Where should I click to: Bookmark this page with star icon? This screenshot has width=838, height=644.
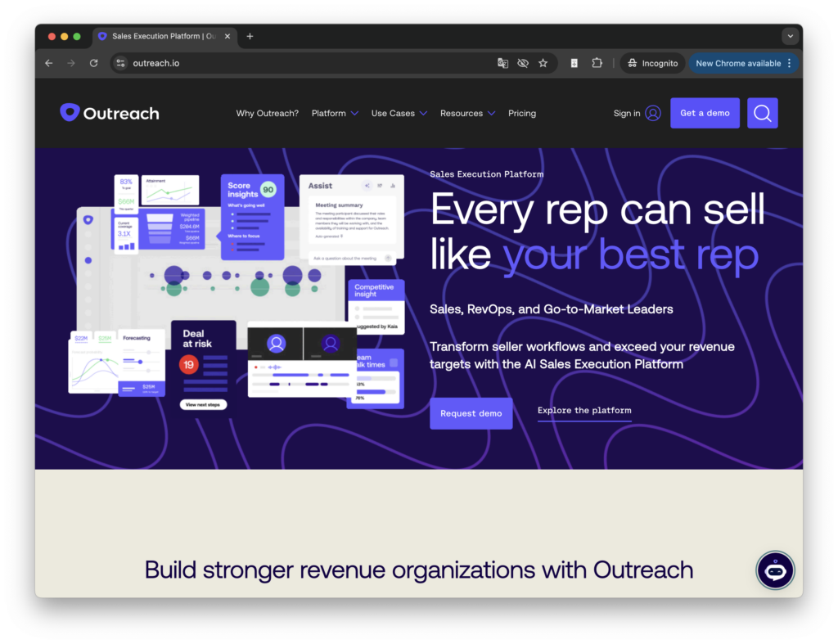543,63
